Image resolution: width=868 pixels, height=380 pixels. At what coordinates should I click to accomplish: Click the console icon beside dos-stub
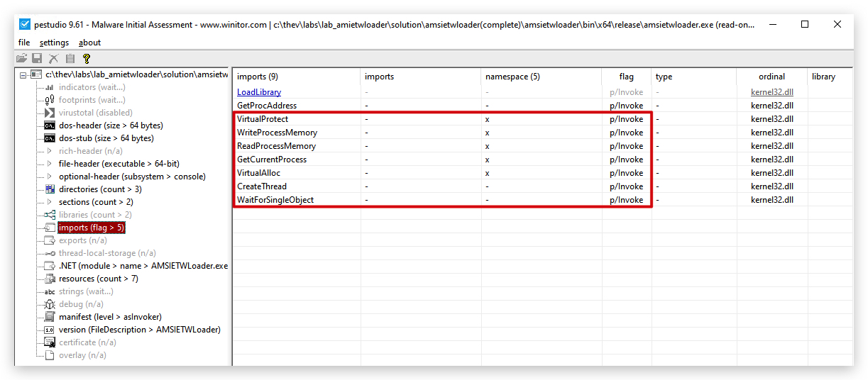tap(50, 138)
